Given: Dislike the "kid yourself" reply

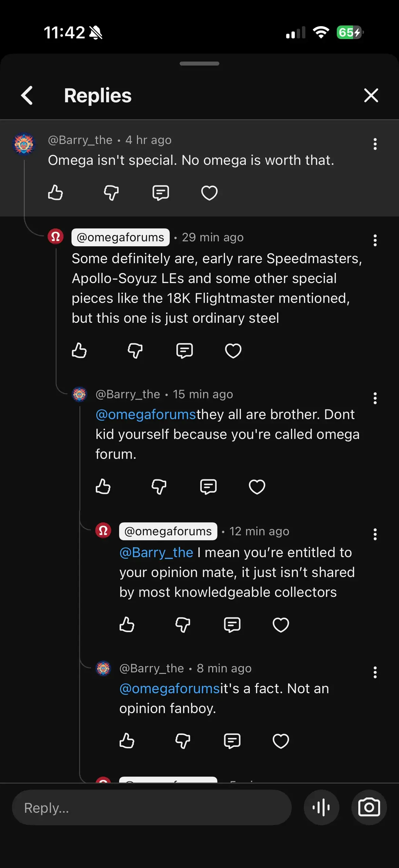Looking at the screenshot, I should point(158,487).
